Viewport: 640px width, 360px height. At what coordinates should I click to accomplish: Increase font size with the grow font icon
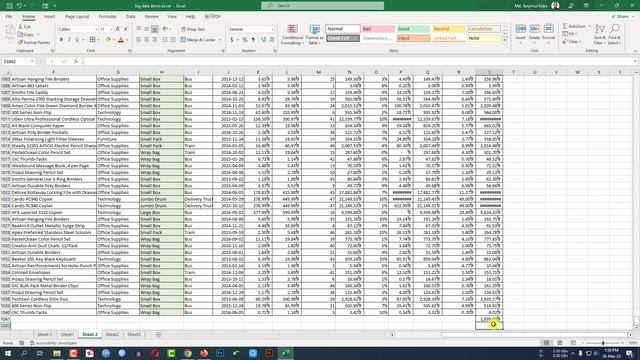coord(118,29)
